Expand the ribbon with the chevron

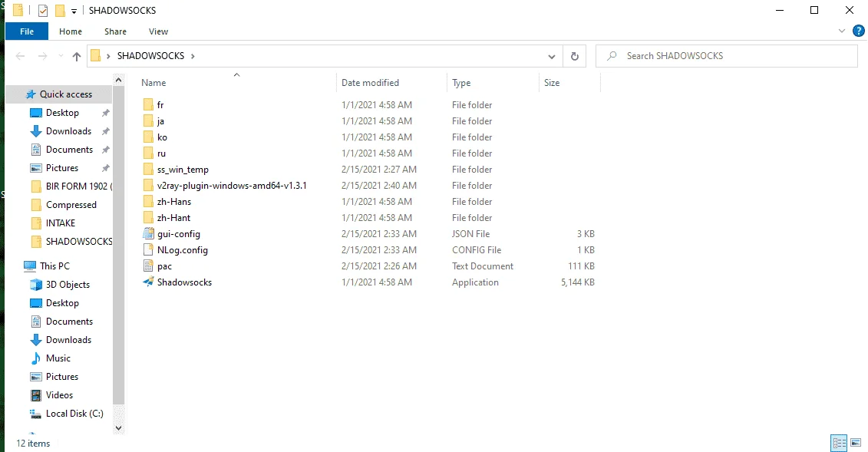[x=841, y=31]
